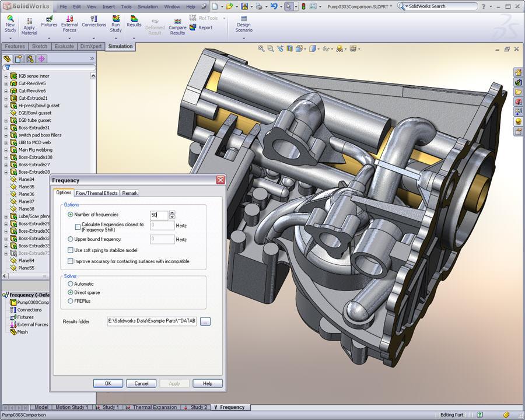
Task: Expand the EGB tube gusset feature
Action: click(6, 120)
